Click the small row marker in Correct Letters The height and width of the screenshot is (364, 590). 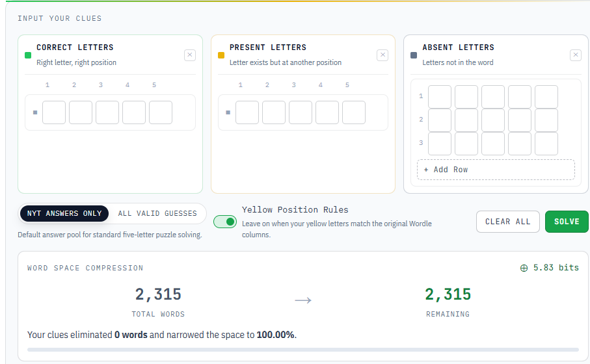[35, 112]
